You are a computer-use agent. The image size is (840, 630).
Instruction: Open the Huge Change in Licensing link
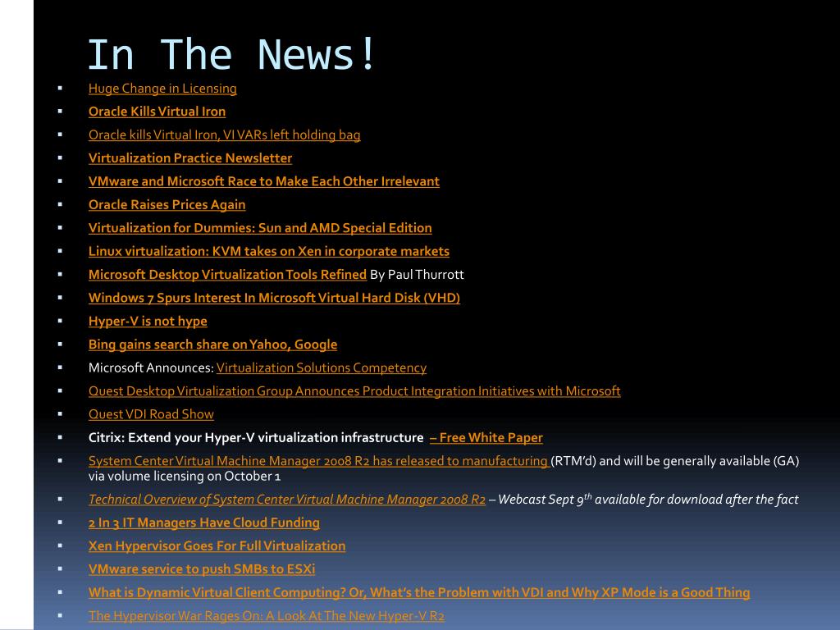pos(162,89)
